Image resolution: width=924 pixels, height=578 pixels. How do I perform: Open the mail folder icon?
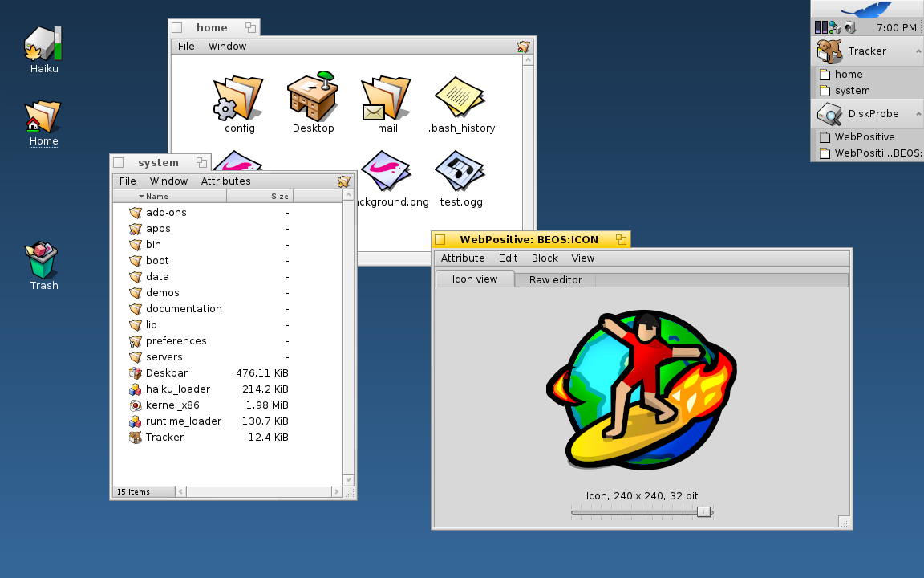(x=387, y=100)
